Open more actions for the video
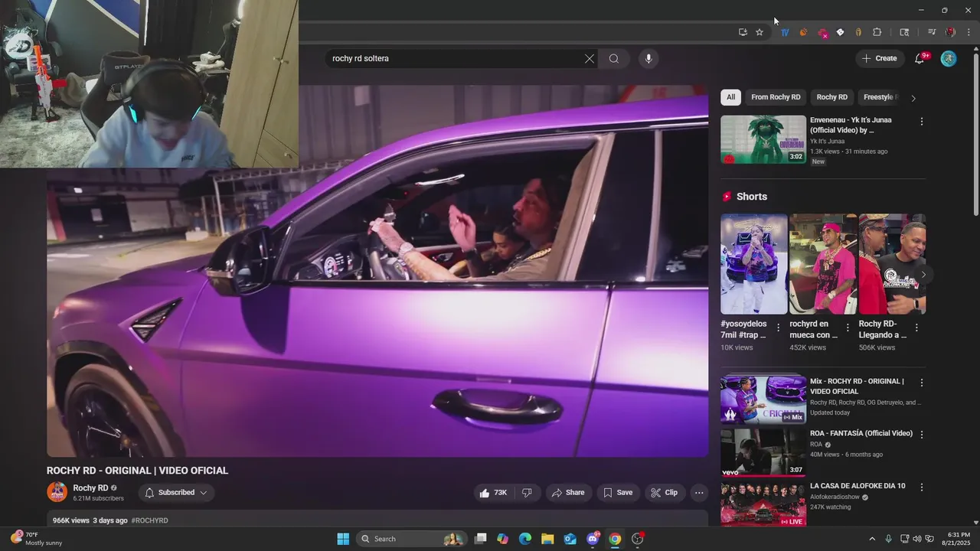980x551 pixels. point(699,493)
